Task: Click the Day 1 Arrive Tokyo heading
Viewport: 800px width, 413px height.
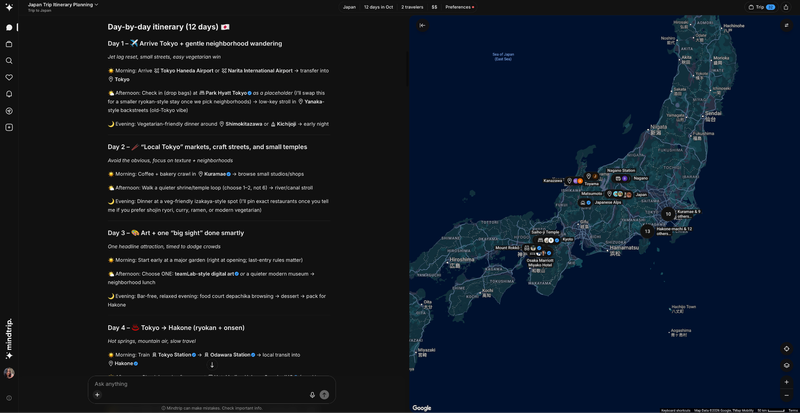Action: click(x=195, y=44)
